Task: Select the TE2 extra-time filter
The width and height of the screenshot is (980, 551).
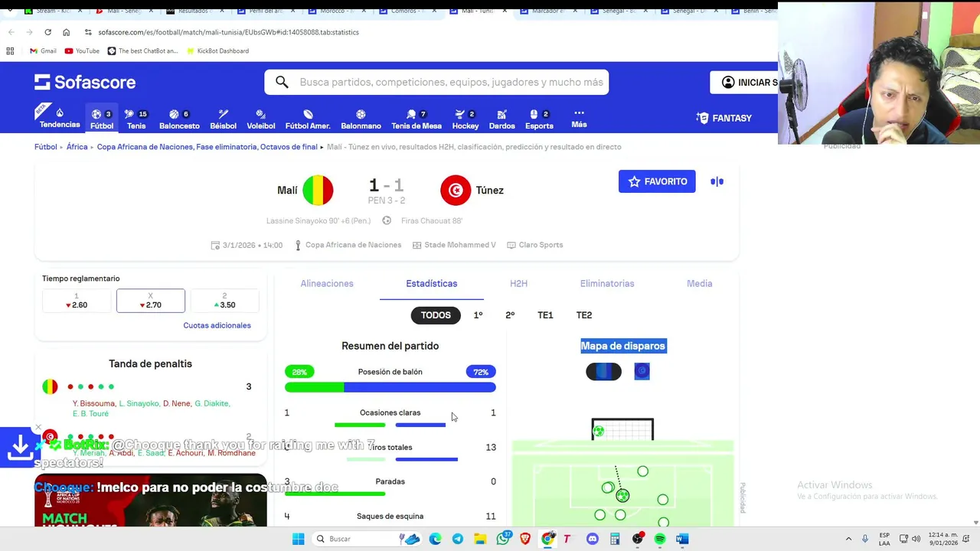Action: [x=584, y=315]
